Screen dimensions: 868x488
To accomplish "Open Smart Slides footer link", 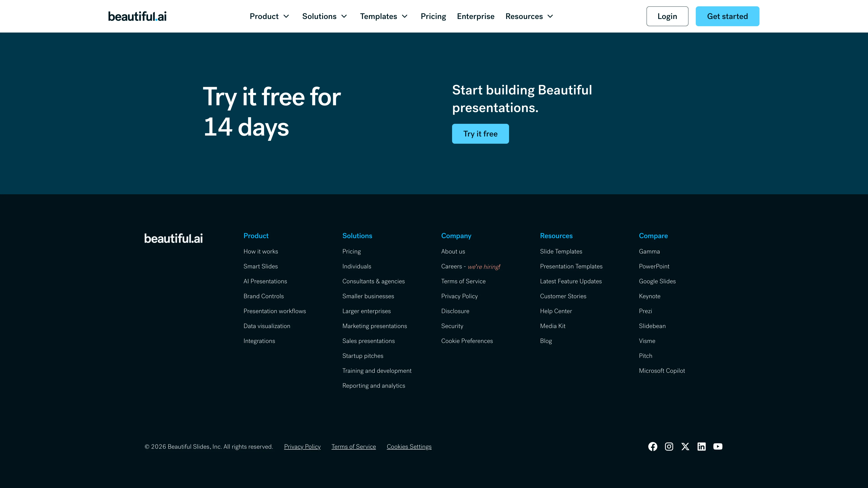I will [261, 266].
